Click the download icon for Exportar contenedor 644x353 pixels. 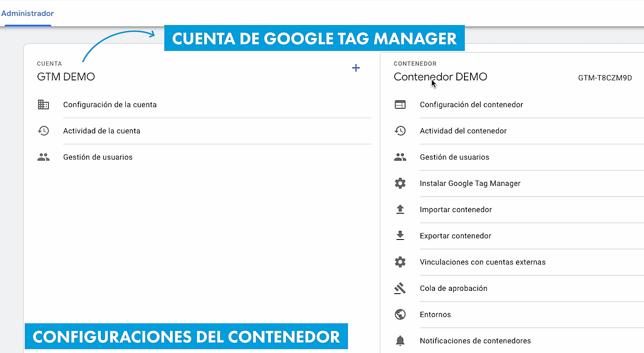[400, 235]
